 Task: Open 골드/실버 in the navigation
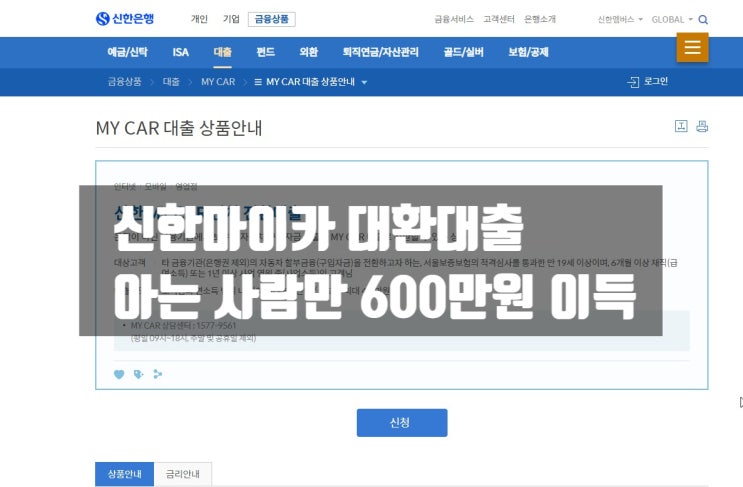pos(463,52)
